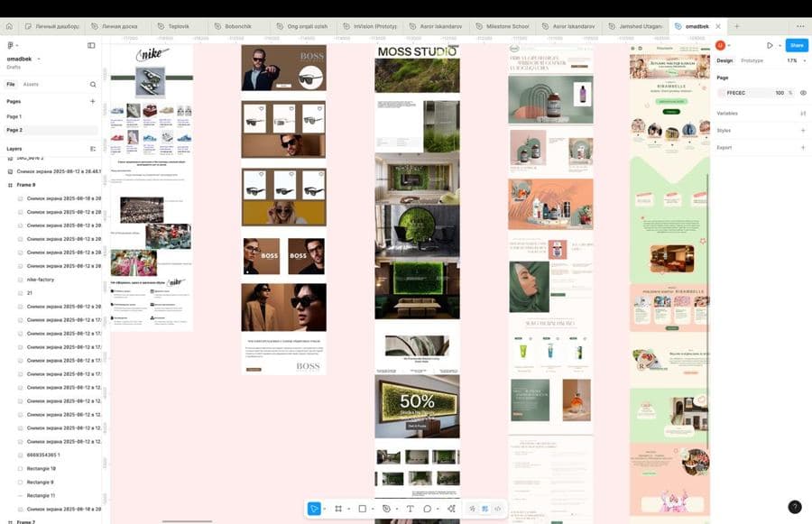The image size is (812, 524).
Task: Switch to Draw mode in the toolbar
Action: coord(472,509)
